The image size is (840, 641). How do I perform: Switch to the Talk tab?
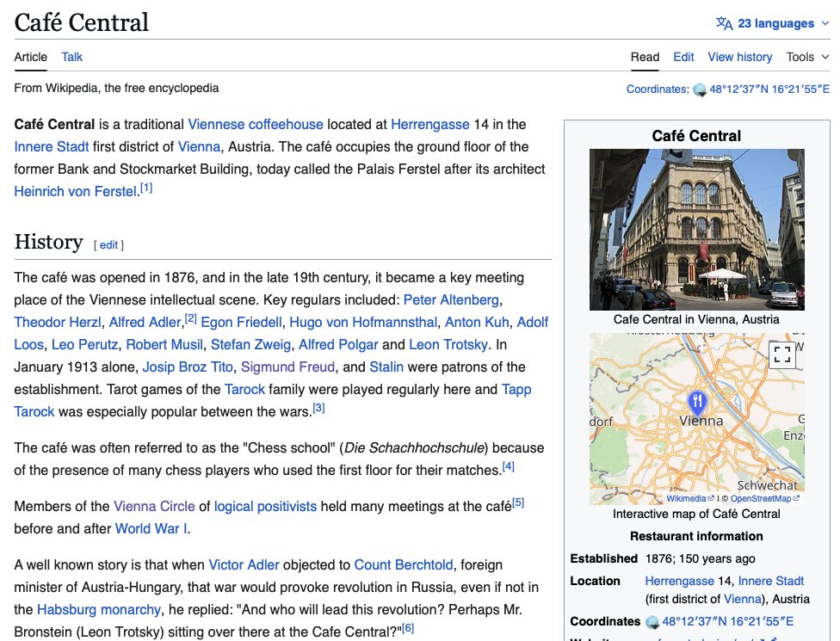[71, 57]
